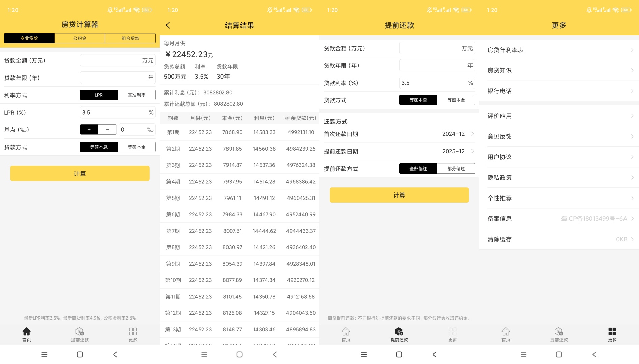Choose 等额本金 on the 房贷计算器 screen
639x364 pixels.
[136, 147]
